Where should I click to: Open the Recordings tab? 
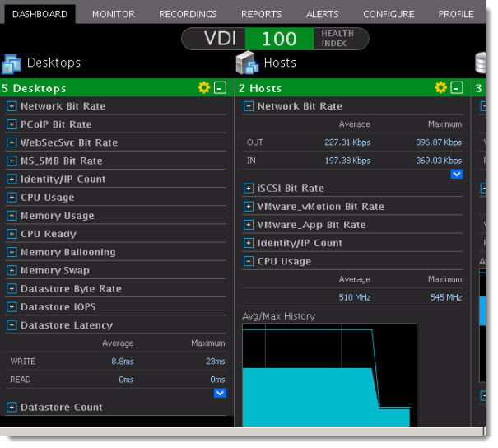188,14
